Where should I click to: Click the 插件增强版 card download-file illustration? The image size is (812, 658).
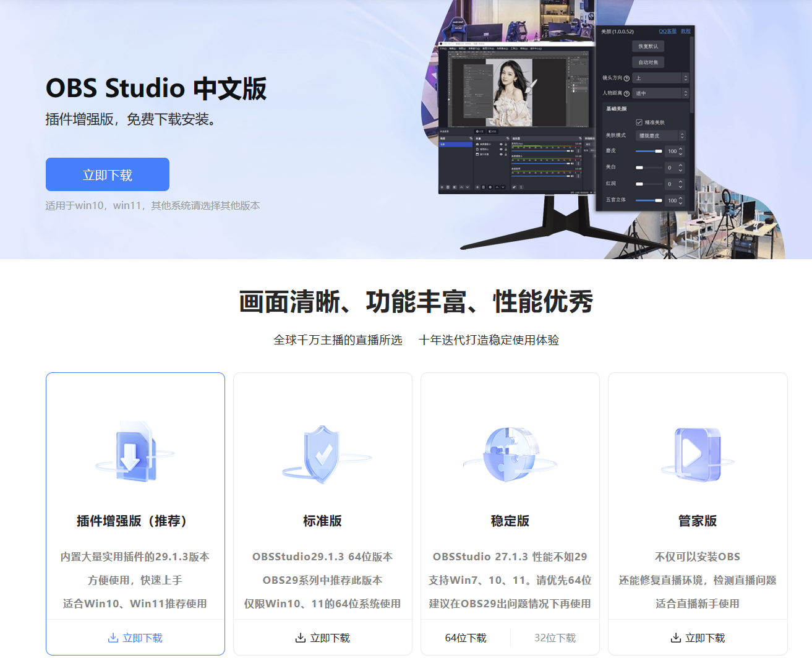[x=135, y=453]
